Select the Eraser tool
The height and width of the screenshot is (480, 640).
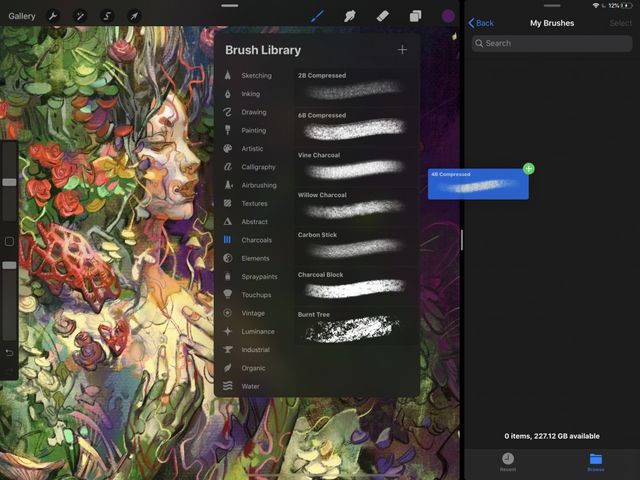click(382, 16)
